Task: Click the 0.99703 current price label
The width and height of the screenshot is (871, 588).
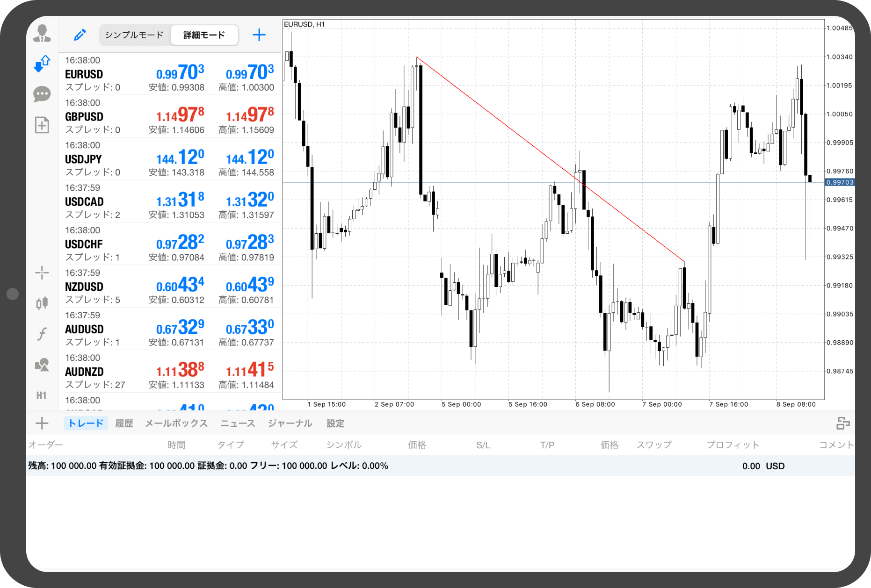Action: pos(840,182)
